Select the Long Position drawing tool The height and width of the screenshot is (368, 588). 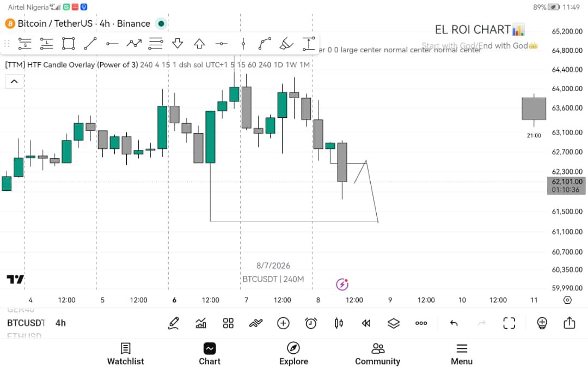pyautogui.click(x=46, y=44)
